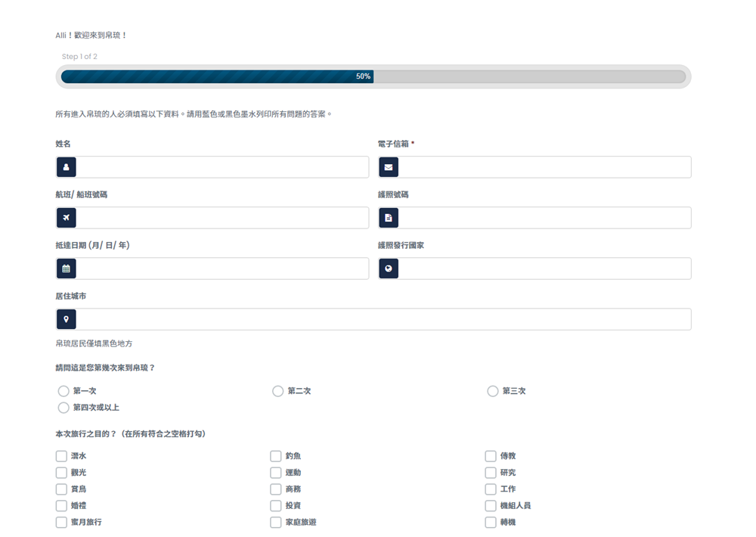Tick the 商務 travel purpose checkbox
Viewport: 756px width, 537px height.
coord(276,489)
